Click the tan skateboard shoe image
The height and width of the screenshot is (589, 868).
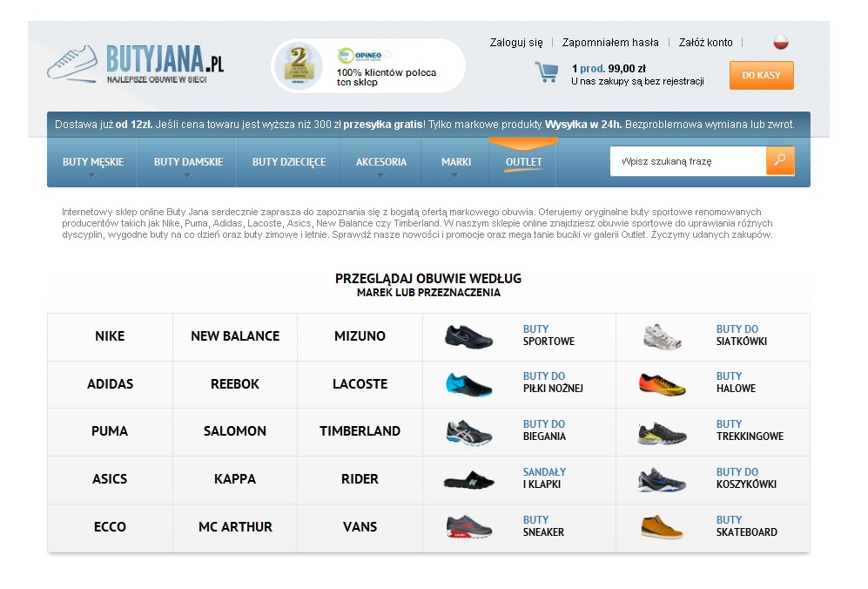click(x=662, y=527)
